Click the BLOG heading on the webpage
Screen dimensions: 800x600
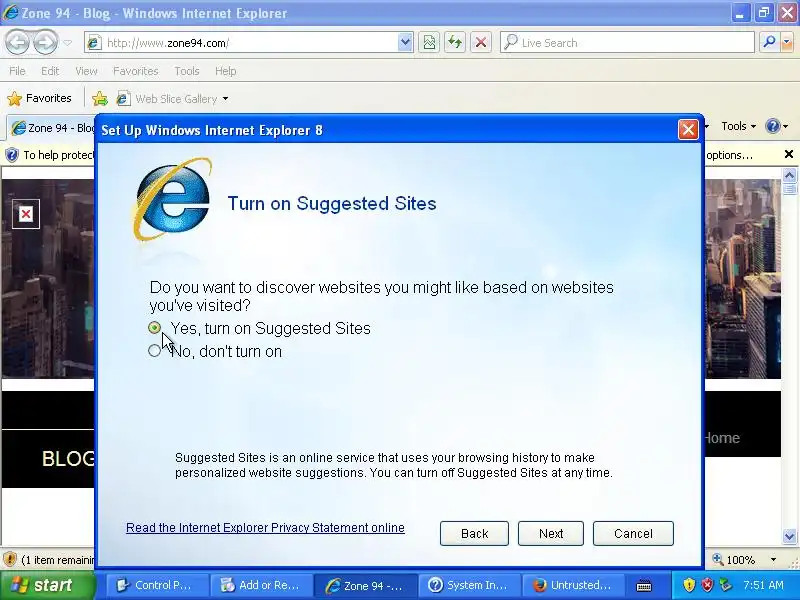point(68,458)
